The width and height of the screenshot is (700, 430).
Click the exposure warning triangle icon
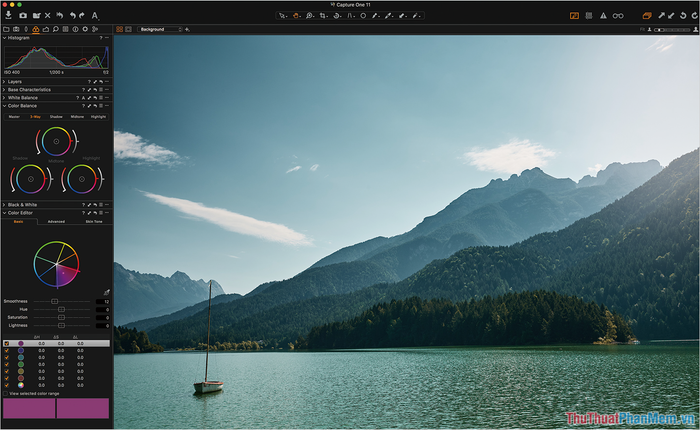[x=603, y=16]
